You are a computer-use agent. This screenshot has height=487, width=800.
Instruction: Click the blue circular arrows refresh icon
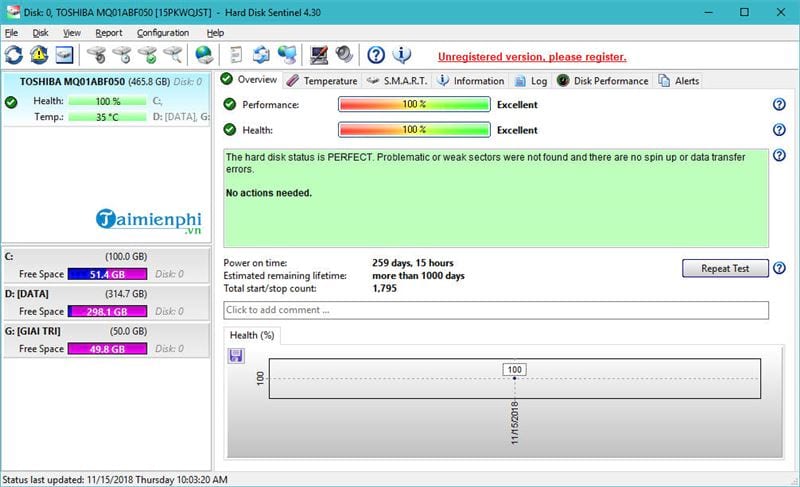(x=14, y=55)
